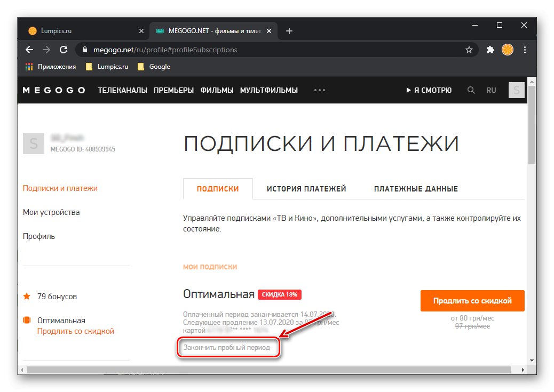This screenshot has height=392, width=554.
Task: Open the ТЕЛЕКАНАЛЫ menu item
Action: click(123, 91)
